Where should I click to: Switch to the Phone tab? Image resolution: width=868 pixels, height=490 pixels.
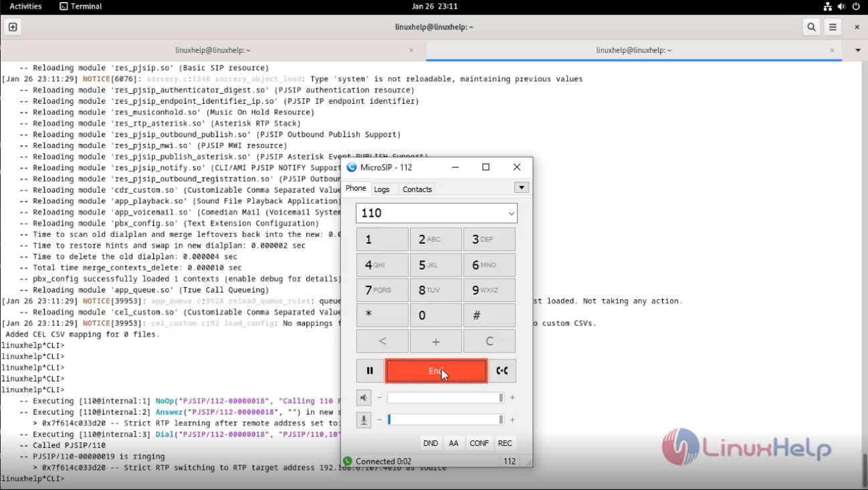pos(356,189)
